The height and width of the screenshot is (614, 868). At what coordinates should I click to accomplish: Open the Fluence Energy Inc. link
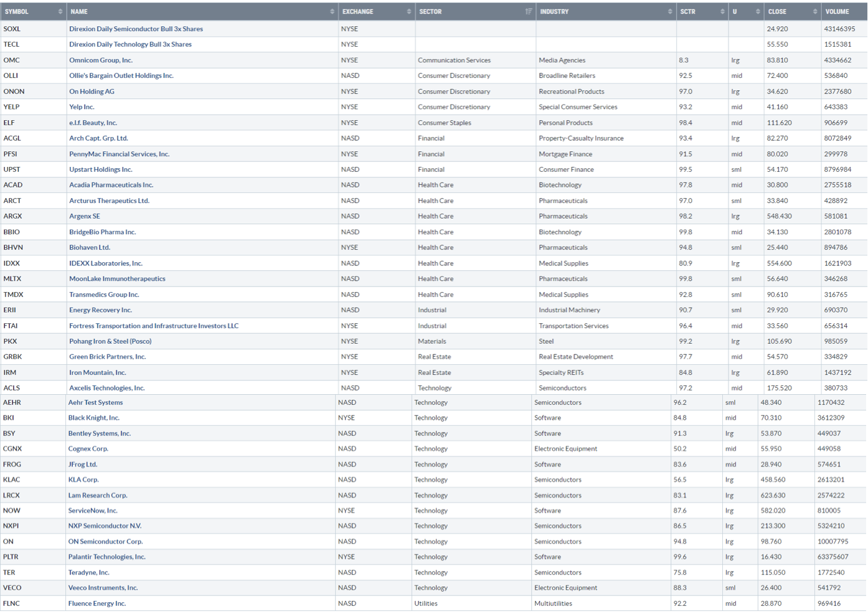click(x=97, y=603)
